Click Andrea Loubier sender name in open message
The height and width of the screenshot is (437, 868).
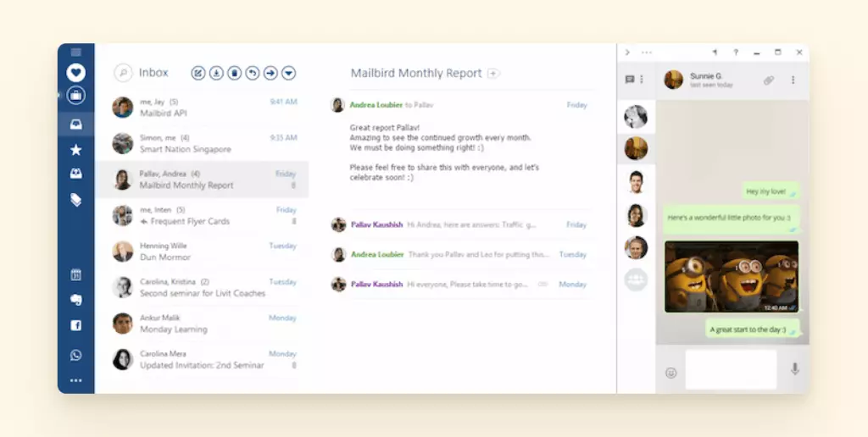pos(376,104)
